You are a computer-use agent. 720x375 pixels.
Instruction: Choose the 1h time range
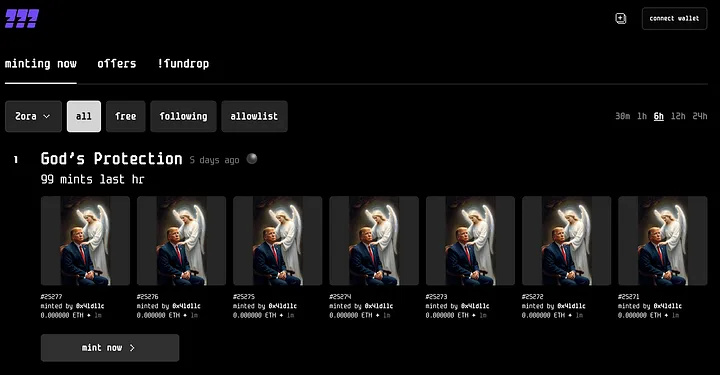click(642, 116)
